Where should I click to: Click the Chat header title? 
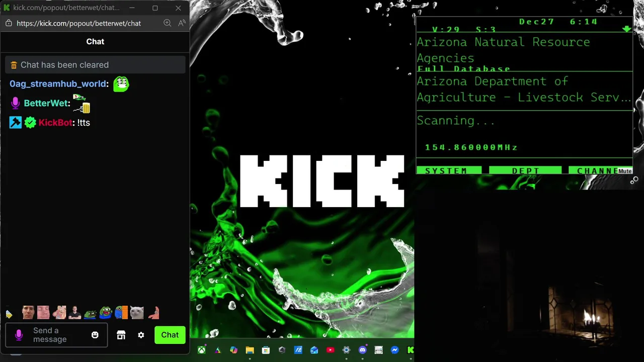click(95, 42)
